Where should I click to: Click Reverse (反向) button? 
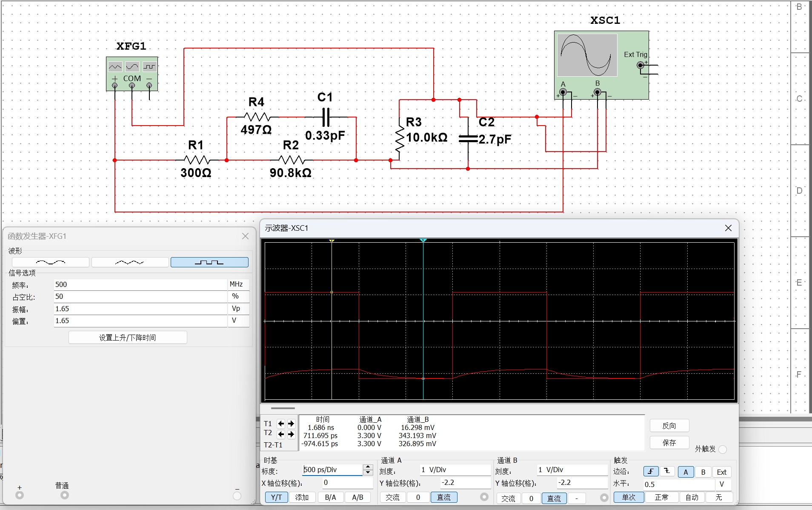[669, 426]
